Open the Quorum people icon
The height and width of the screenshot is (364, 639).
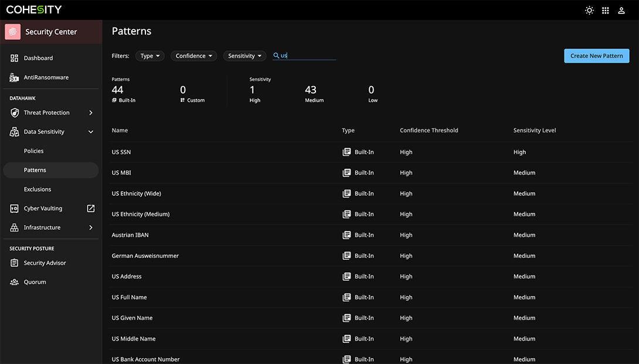tap(15, 282)
